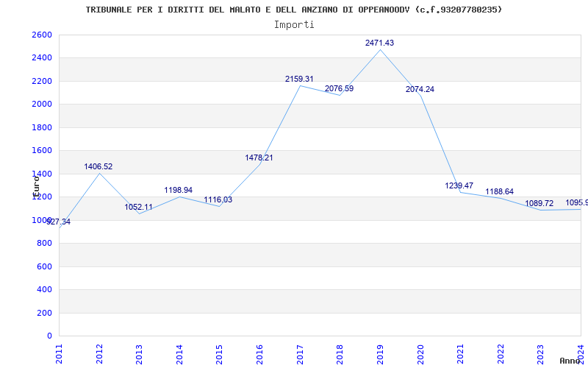Click the 2021 x-axis year label
588x368 pixels.
tap(461, 355)
